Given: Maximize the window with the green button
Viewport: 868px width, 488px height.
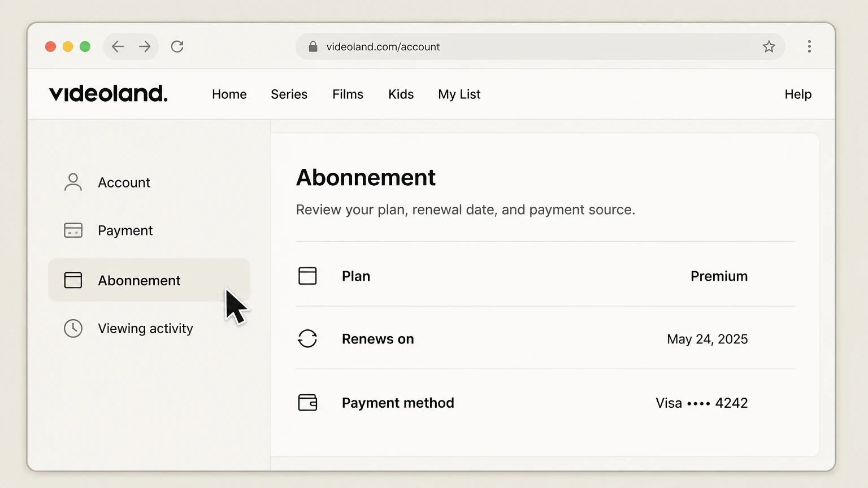Looking at the screenshot, I should tap(85, 46).
